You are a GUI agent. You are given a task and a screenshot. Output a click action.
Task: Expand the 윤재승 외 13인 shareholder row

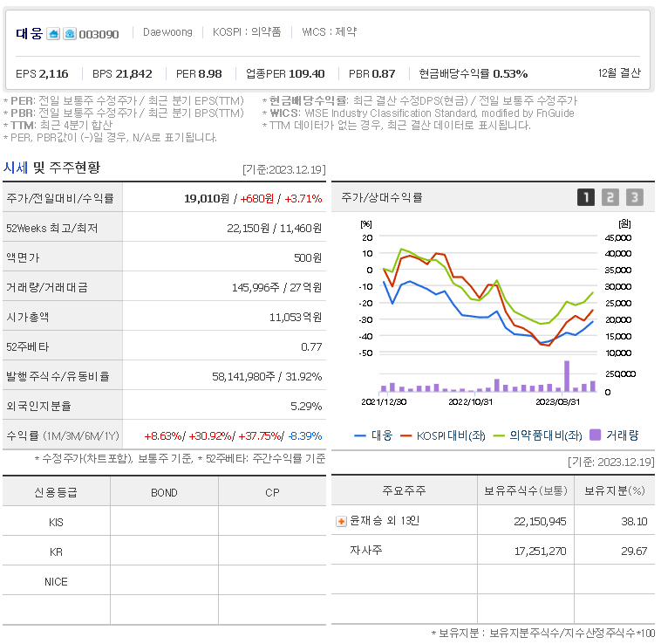pyautogui.click(x=341, y=522)
